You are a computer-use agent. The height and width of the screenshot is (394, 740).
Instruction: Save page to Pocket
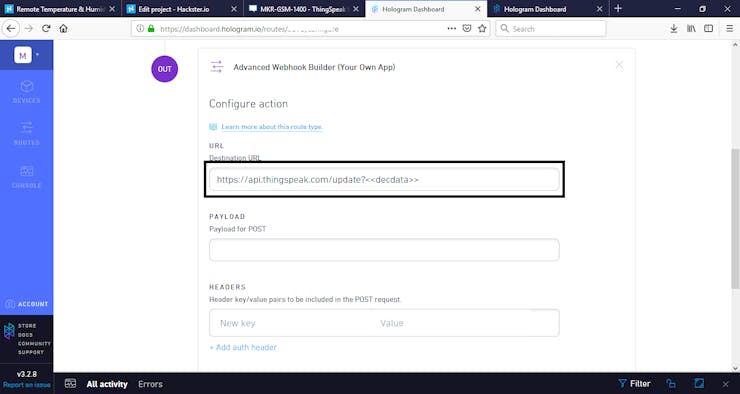point(467,29)
